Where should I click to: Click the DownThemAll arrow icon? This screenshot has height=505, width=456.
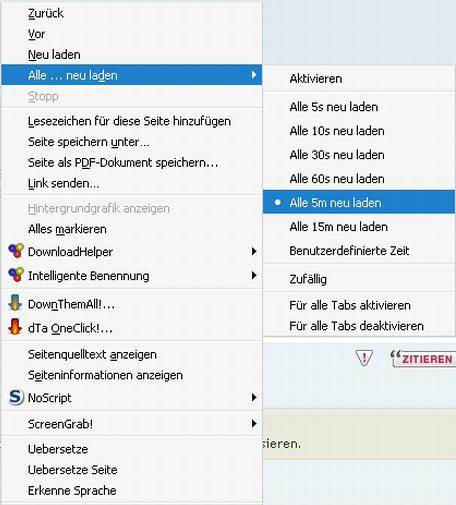[15, 303]
